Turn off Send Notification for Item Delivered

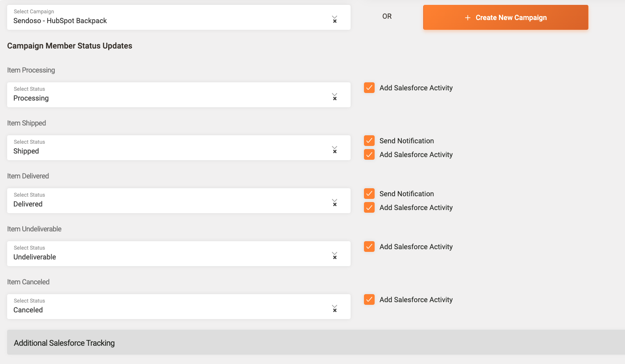pos(369,194)
